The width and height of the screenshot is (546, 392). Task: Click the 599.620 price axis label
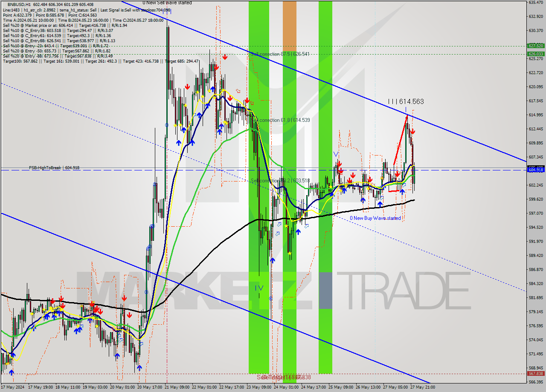[x=535, y=199]
